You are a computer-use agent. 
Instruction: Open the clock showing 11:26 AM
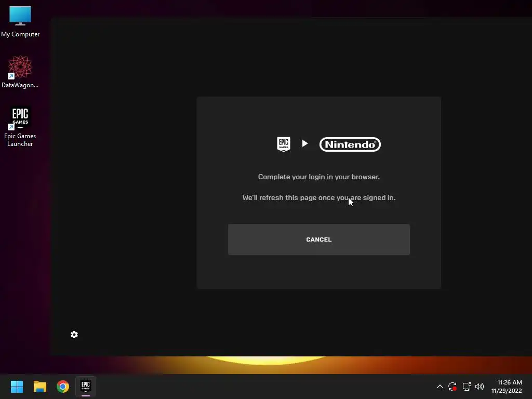(x=507, y=387)
